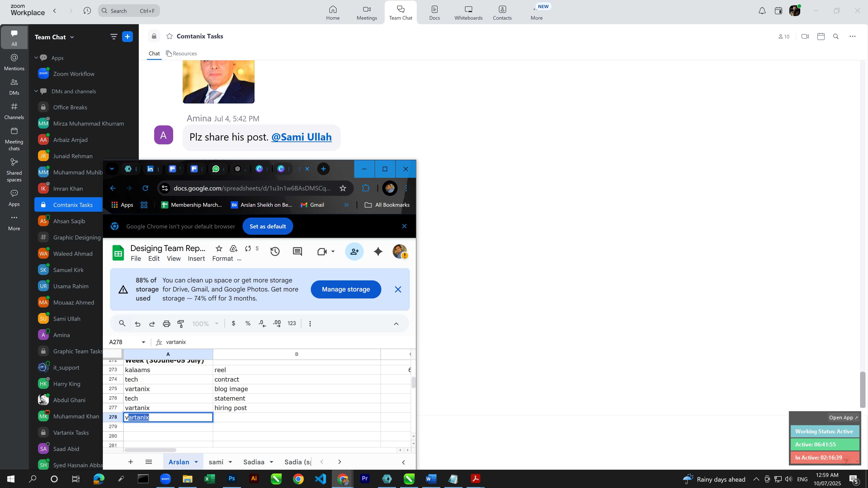Open the Meetings tab in Zoom
The image size is (868, 488).
367,13
